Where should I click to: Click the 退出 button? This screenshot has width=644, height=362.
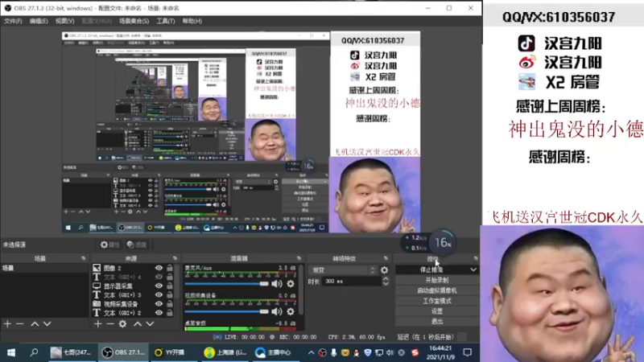(437, 321)
